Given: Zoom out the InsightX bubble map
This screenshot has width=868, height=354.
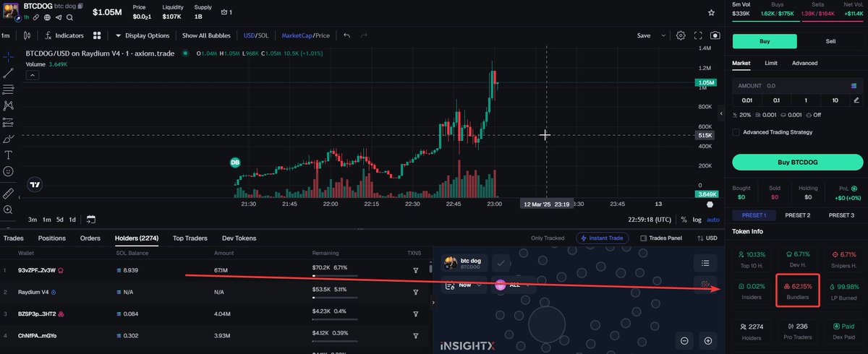Looking at the screenshot, I should [684, 341].
